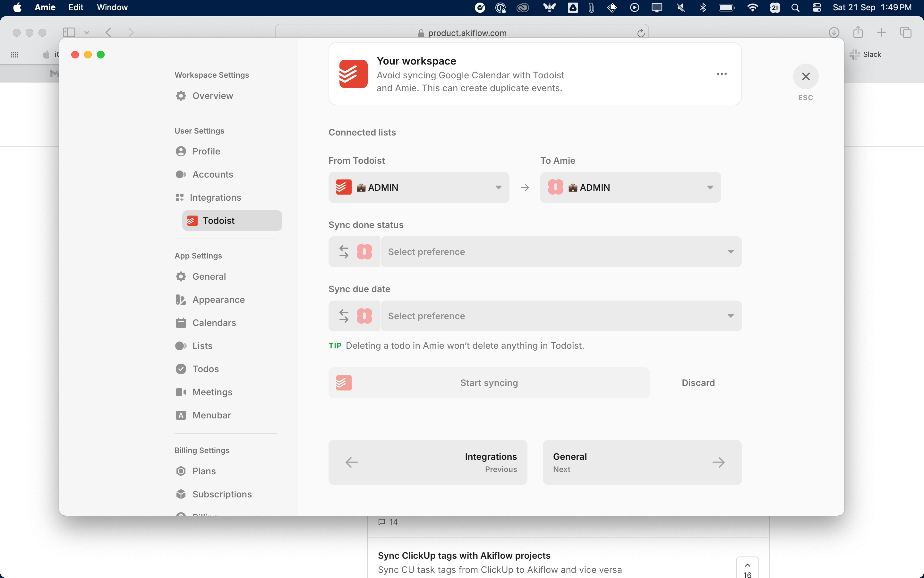Toggle Safari sidebar button
Image resolution: width=924 pixels, height=578 pixels.
pyautogui.click(x=69, y=32)
